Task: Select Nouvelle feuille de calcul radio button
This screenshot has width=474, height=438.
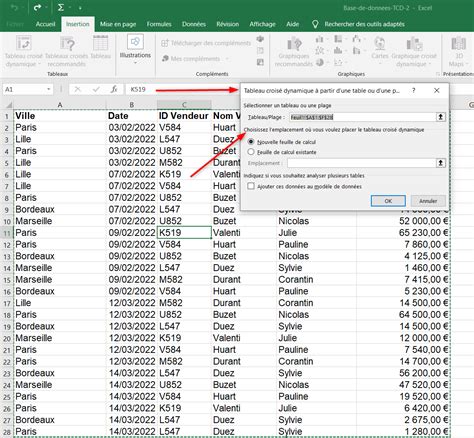Action: (x=251, y=142)
